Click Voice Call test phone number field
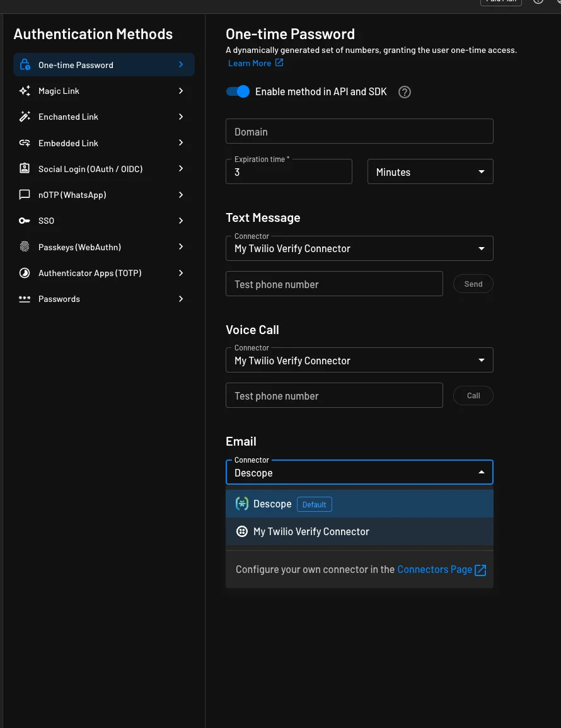561x728 pixels. pyautogui.click(x=334, y=396)
